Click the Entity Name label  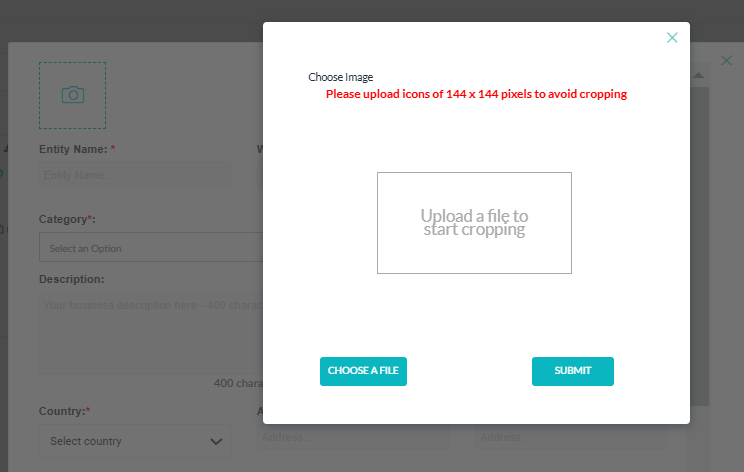77,149
